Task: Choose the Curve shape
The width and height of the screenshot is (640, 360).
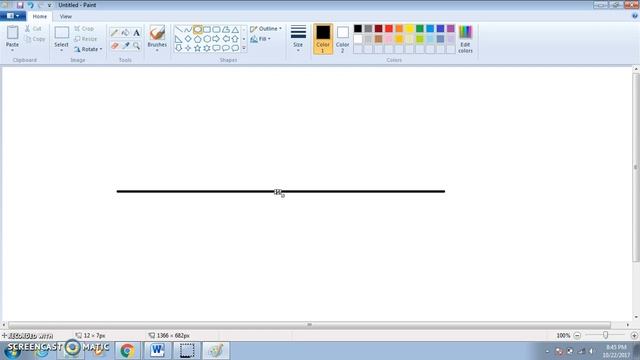Action: pyautogui.click(x=188, y=29)
